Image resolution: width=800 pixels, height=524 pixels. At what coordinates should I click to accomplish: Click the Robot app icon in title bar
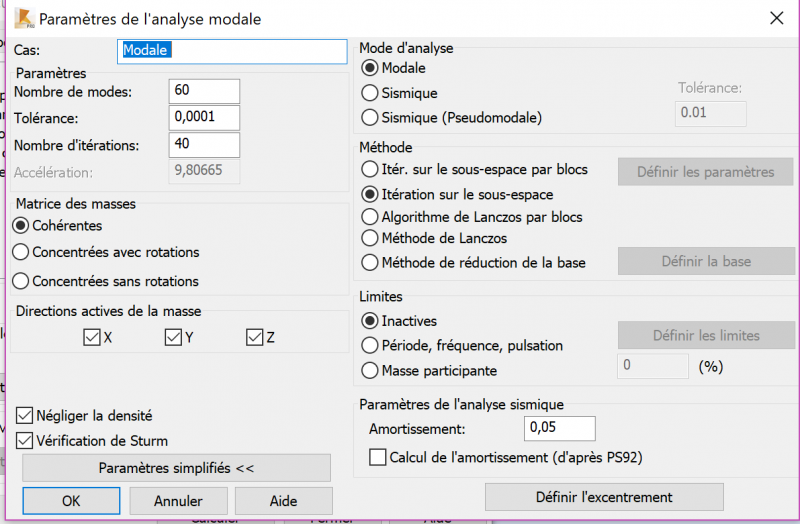tap(23, 18)
